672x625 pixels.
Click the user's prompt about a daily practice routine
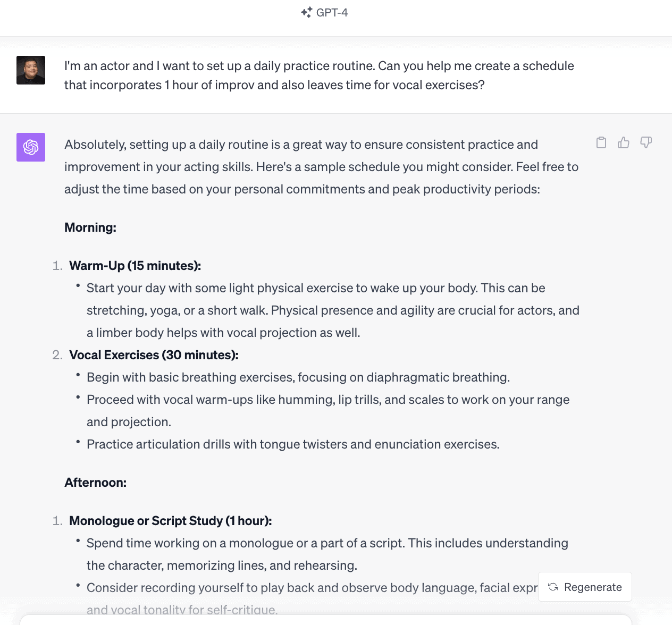point(319,75)
